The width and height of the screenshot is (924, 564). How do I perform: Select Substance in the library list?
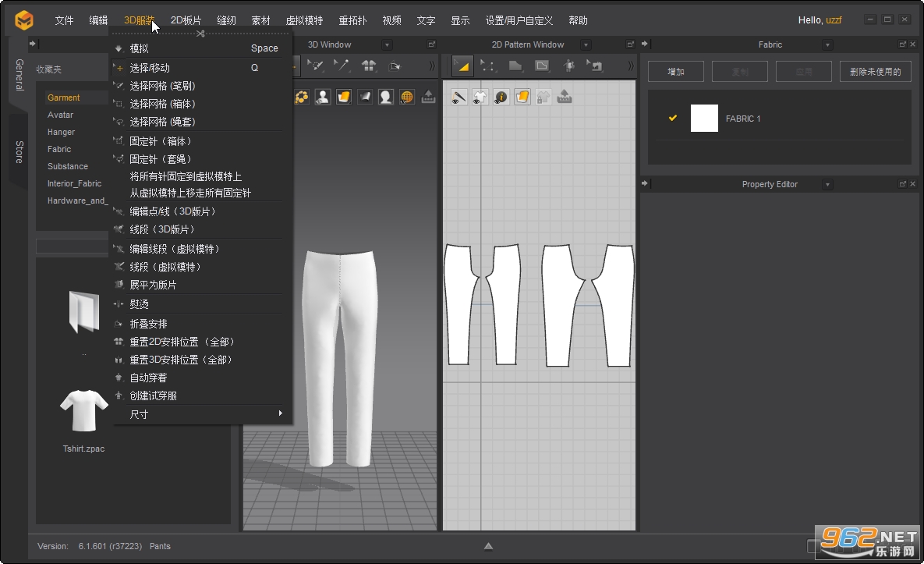point(68,166)
